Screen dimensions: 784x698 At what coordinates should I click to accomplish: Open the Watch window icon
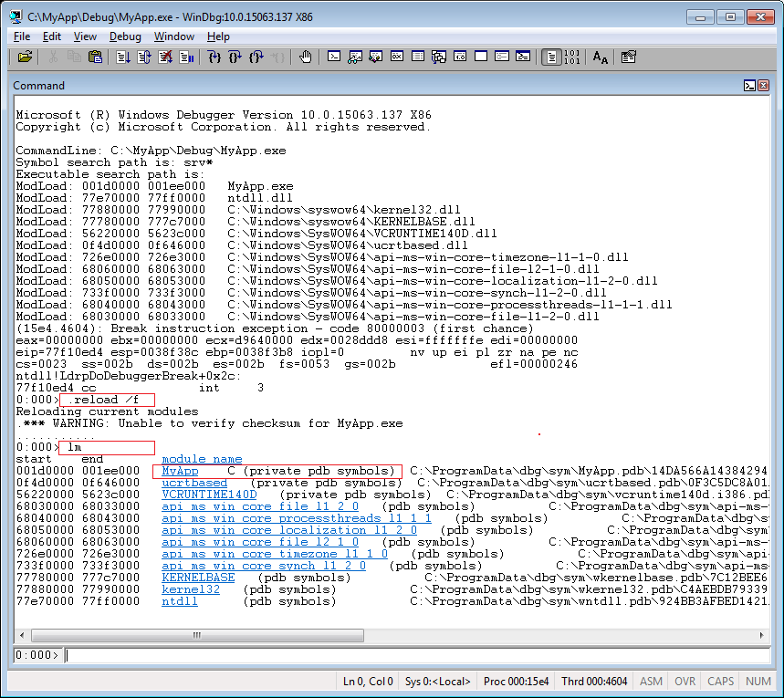(x=355, y=57)
